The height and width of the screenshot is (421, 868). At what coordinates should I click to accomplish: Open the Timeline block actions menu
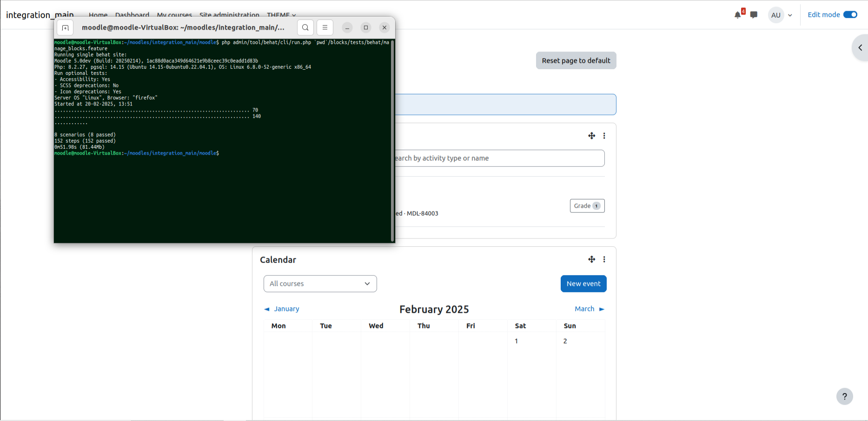click(604, 136)
